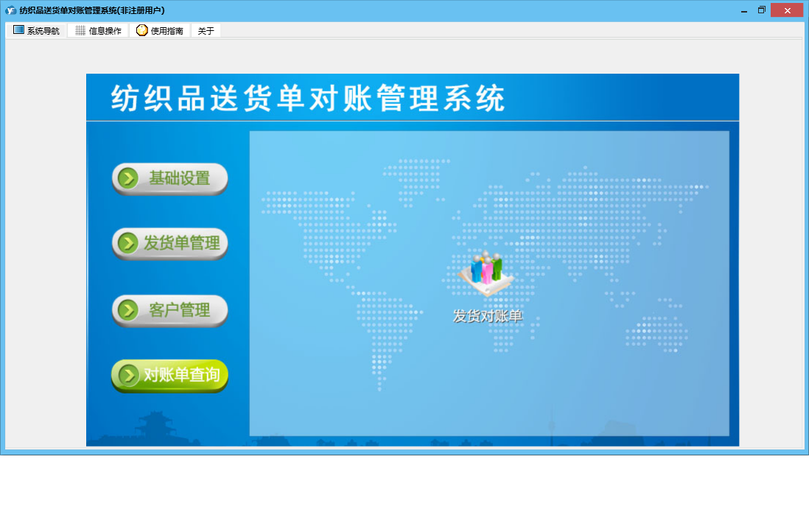Select the 对账单查询 button
Screen dimensions: 809x532
[169, 375]
